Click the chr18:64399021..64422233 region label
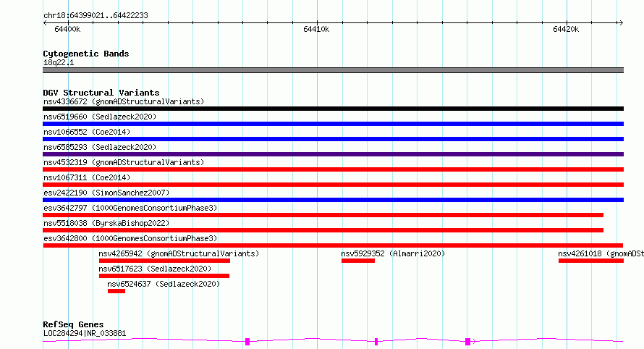 [x=96, y=16]
